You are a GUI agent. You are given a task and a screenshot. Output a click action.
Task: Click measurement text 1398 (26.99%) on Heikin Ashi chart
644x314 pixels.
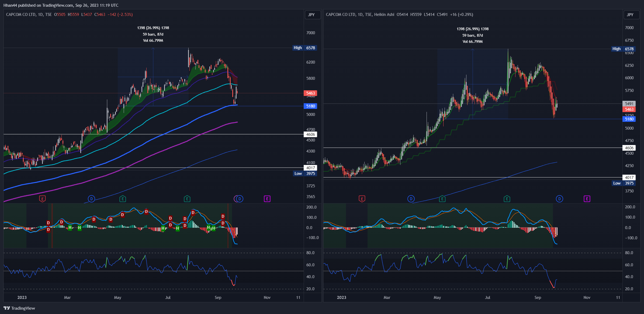(x=473, y=29)
